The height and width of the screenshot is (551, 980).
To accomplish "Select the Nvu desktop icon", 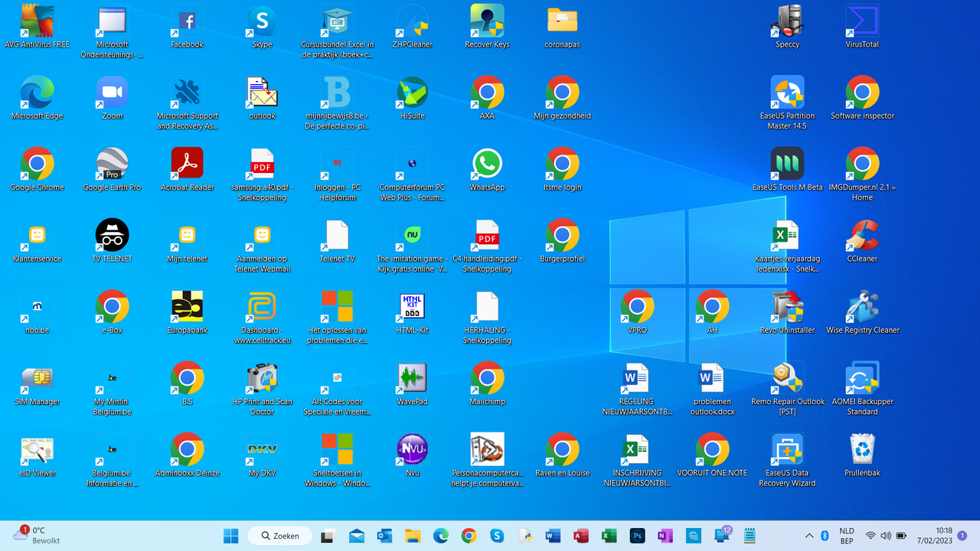I will tap(412, 455).
